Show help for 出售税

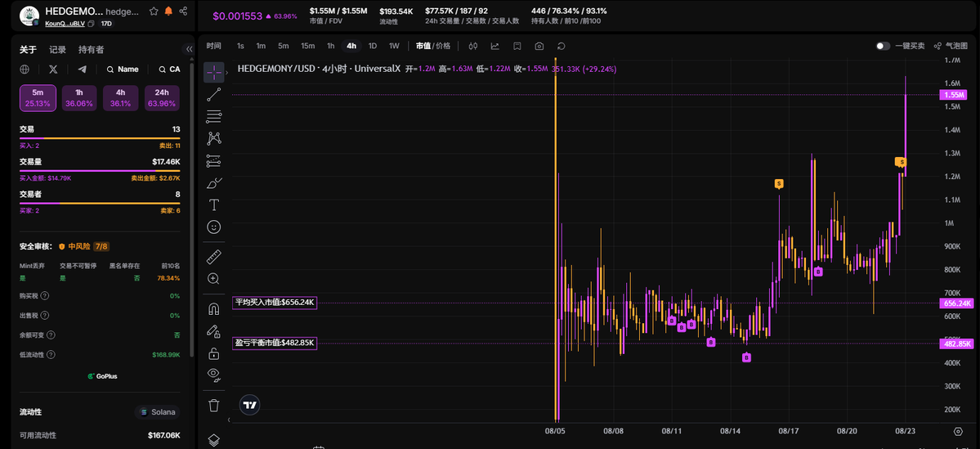pyautogui.click(x=45, y=316)
